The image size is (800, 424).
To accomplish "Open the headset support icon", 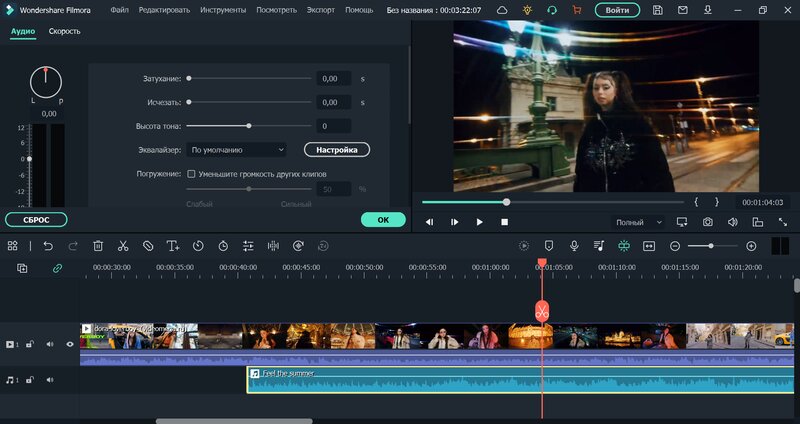I will 552,10.
